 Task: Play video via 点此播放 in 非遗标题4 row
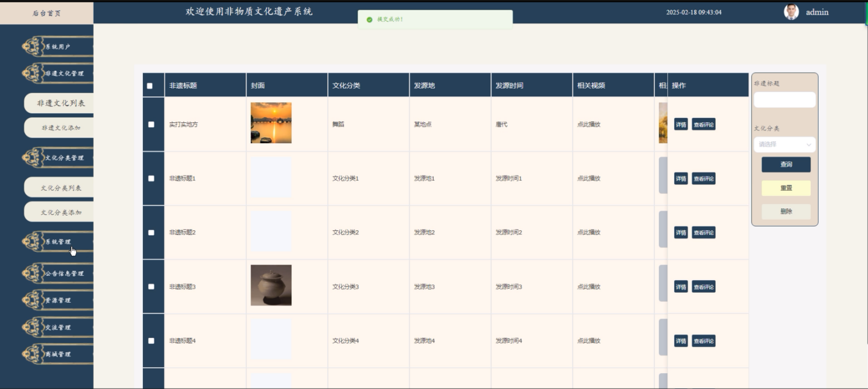(589, 341)
